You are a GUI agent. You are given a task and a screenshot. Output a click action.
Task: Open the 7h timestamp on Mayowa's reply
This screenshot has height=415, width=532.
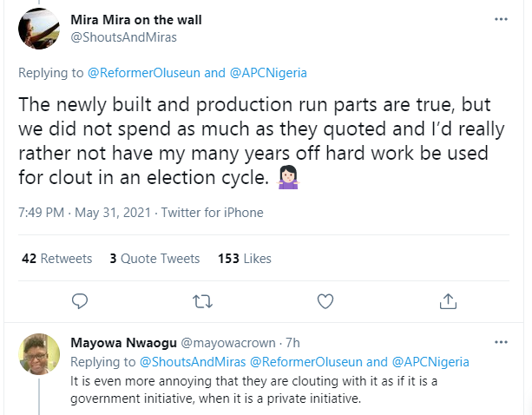click(x=292, y=342)
